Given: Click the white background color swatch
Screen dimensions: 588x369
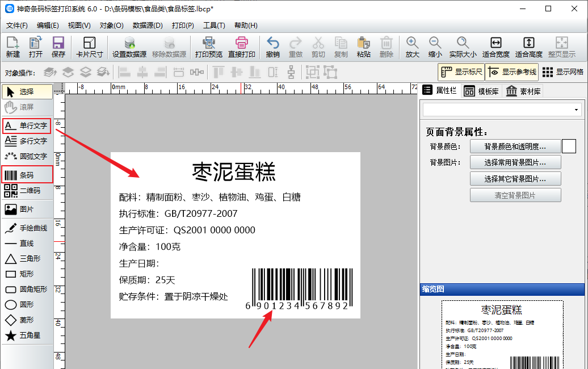Looking at the screenshot, I should coord(569,146).
